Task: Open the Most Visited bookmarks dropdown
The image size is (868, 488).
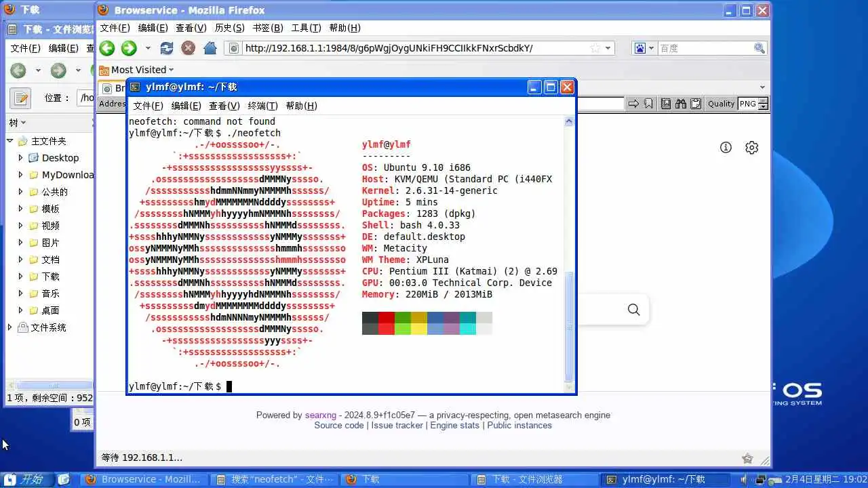Action: point(136,70)
